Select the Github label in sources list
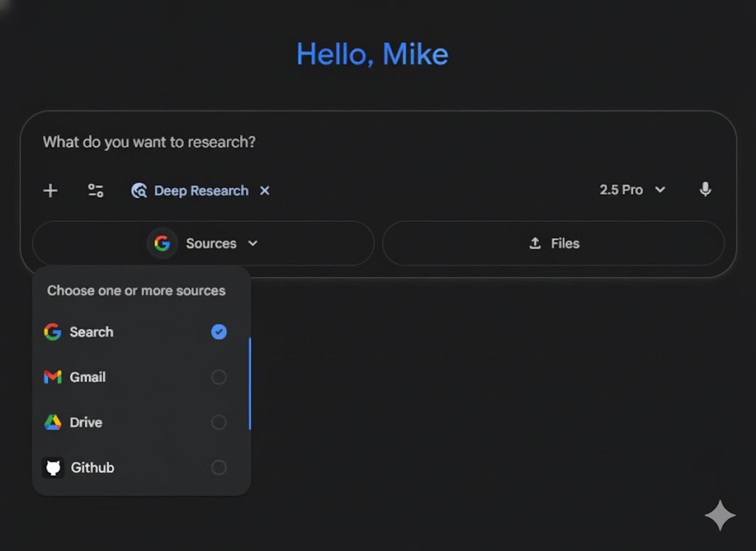Image resolution: width=756 pixels, height=551 pixels. point(92,468)
